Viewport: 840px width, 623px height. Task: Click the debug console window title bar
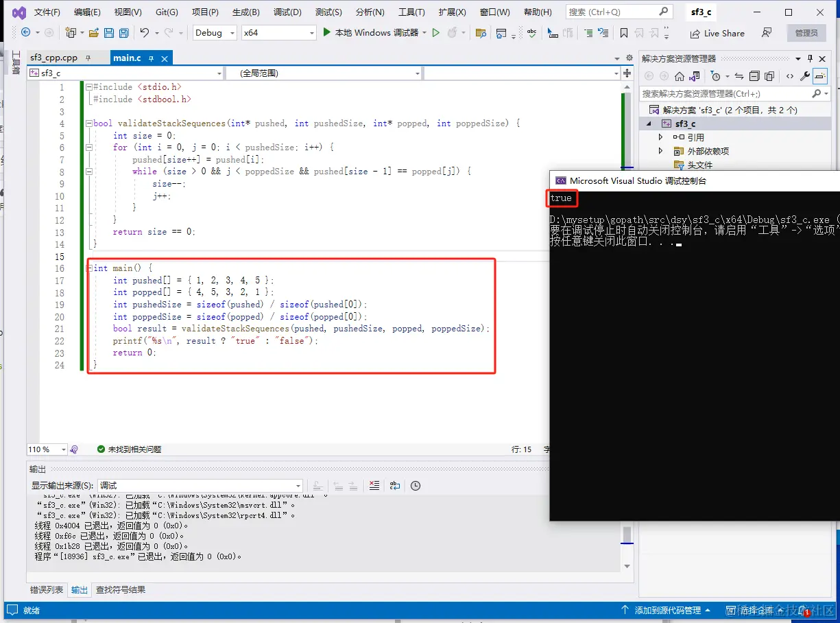pyautogui.click(x=695, y=181)
